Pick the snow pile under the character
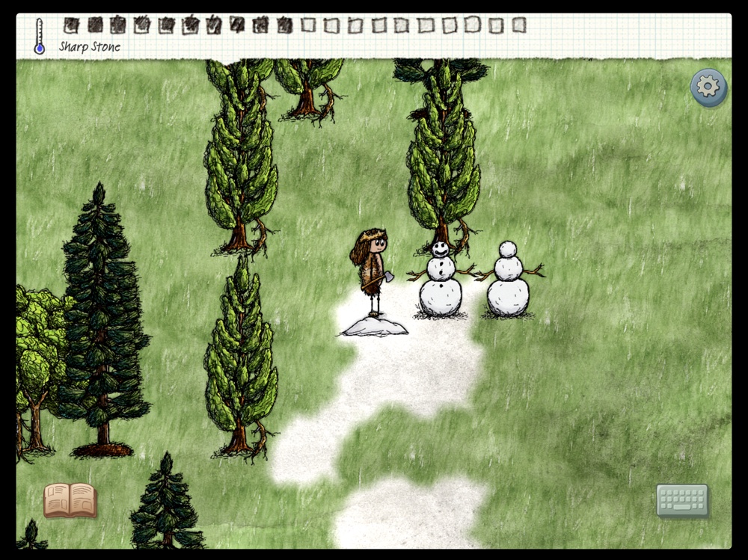The image size is (748, 560). (373, 326)
